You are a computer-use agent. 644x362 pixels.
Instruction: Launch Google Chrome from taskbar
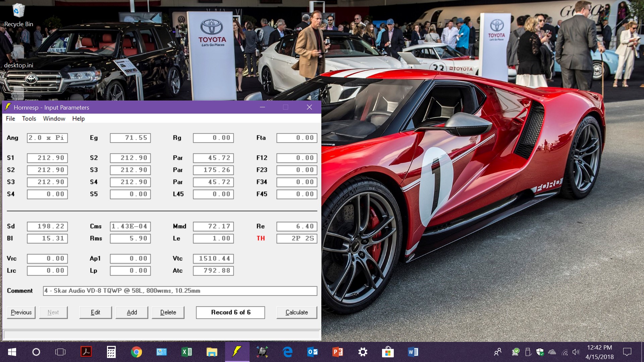(x=137, y=352)
